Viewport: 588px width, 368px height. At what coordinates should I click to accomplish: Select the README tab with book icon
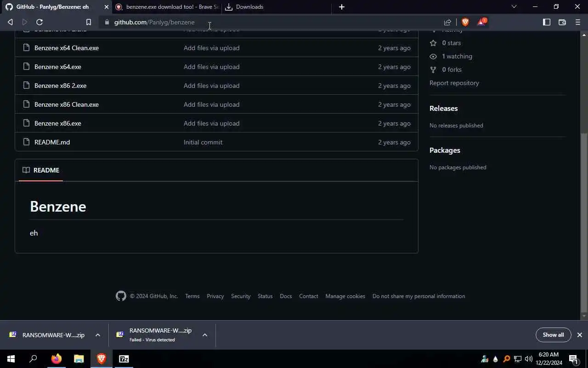tap(41, 170)
